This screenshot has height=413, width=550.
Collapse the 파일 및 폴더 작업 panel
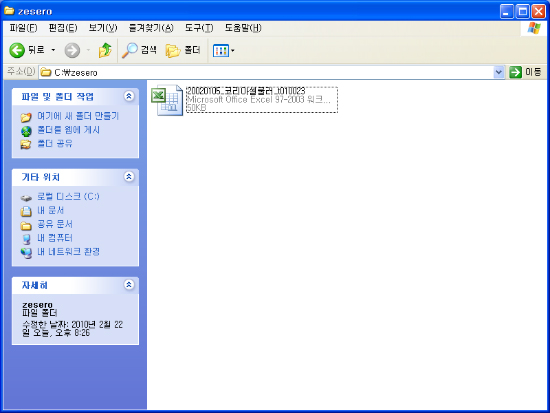[129, 96]
